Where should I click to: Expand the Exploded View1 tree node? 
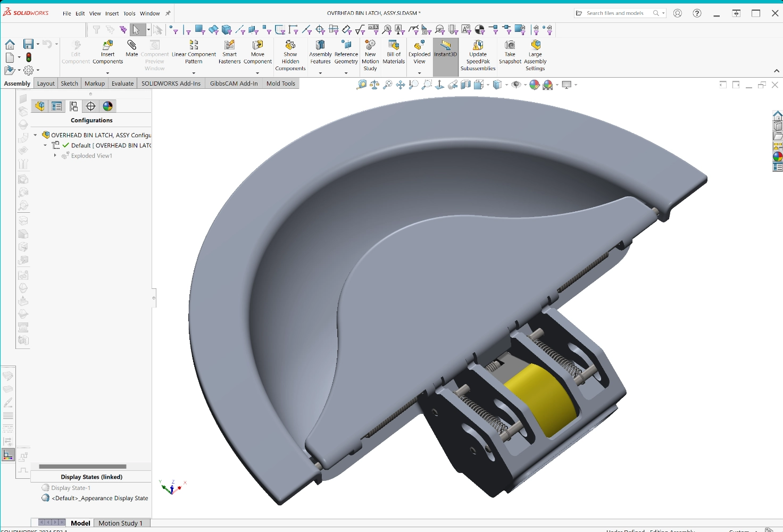point(55,156)
